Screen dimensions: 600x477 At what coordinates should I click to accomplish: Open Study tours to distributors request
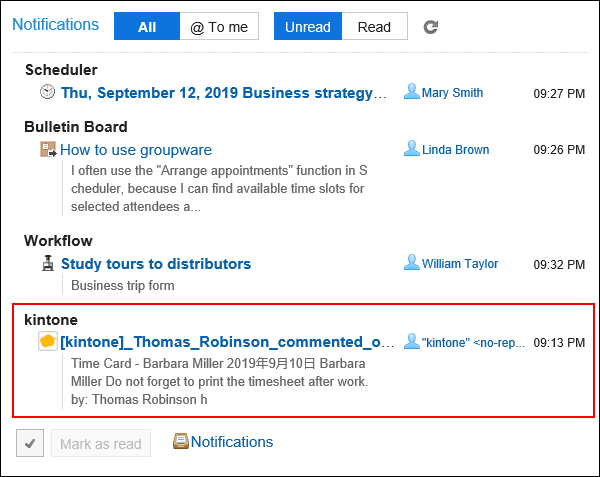click(156, 264)
